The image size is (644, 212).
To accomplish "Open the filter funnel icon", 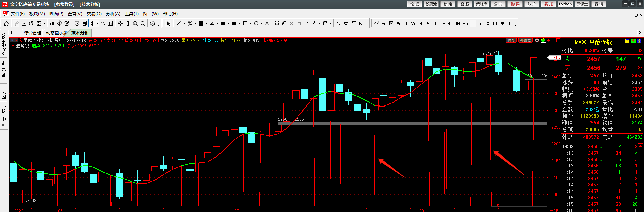I will click(x=103, y=23).
